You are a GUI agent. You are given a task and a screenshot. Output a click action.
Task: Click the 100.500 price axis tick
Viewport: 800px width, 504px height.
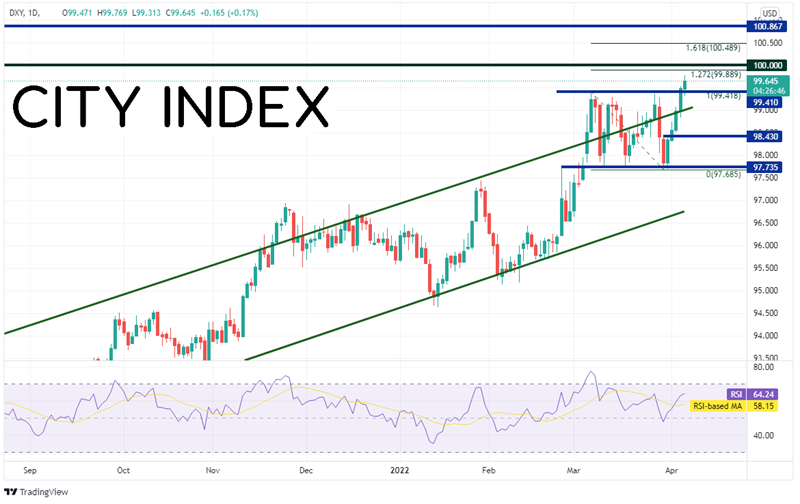767,43
